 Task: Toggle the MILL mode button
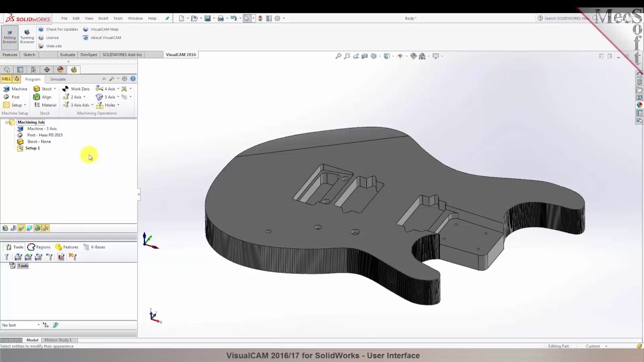(6, 79)
